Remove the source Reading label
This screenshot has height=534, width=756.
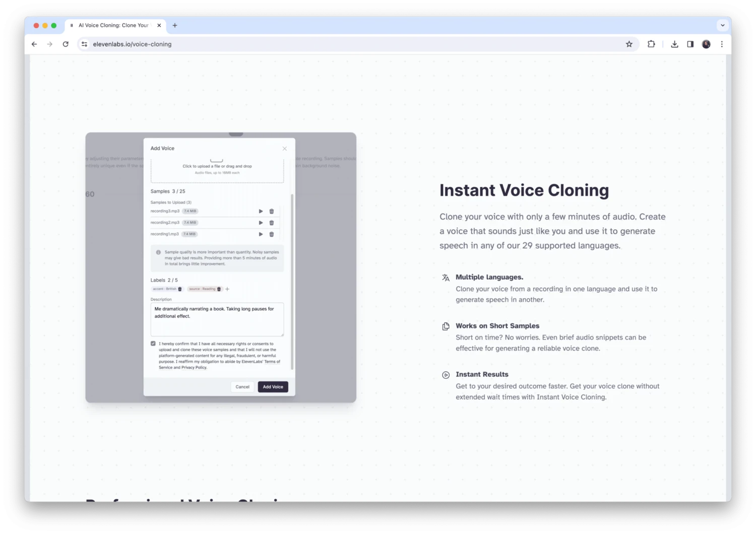tap(219, 289)
